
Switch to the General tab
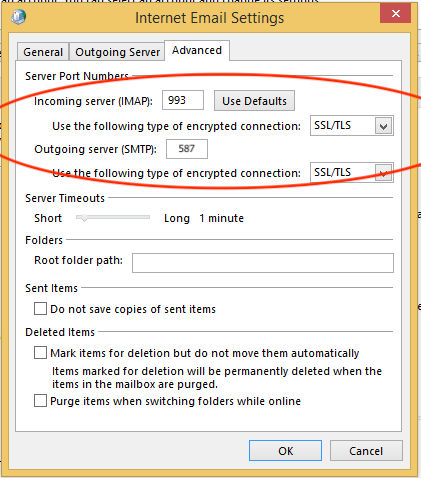pos(43,52)
